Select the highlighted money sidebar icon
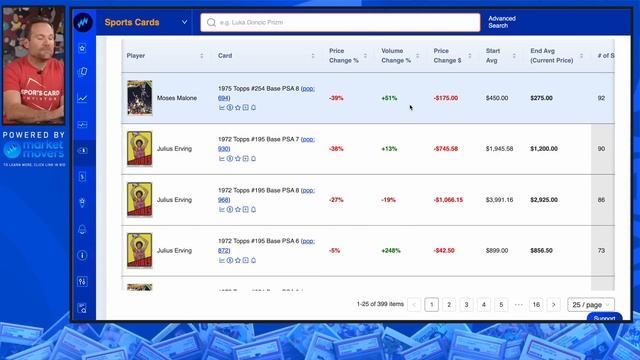Viewport: 640px width, 360px height. click(82, 151)
